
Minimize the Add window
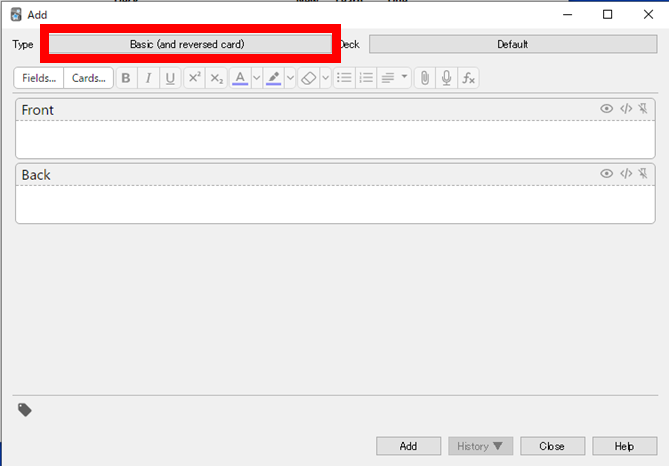(x=567, y=15)
